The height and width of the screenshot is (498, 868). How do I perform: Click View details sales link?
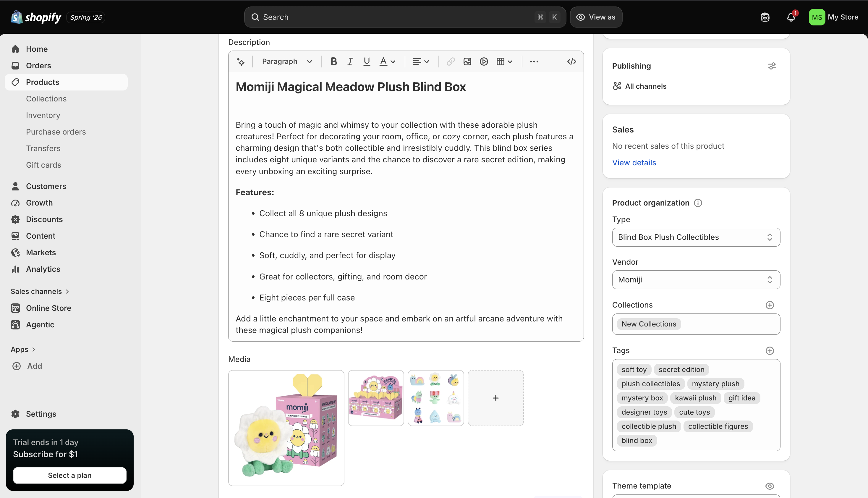(x=634, y=163)
